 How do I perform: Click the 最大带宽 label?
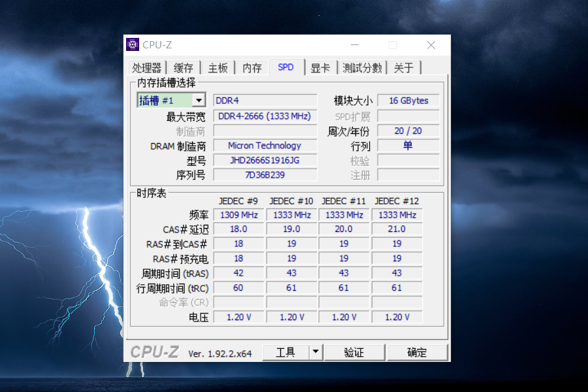pos(186,117)
